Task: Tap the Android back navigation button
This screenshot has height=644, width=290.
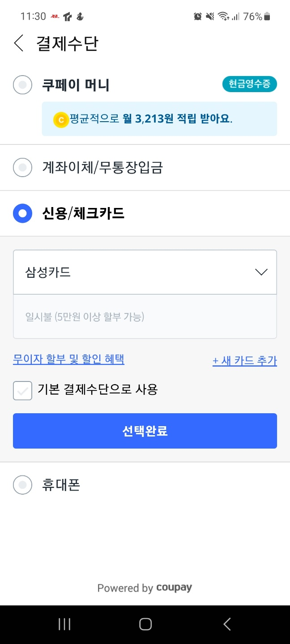Action: point(226,624)
